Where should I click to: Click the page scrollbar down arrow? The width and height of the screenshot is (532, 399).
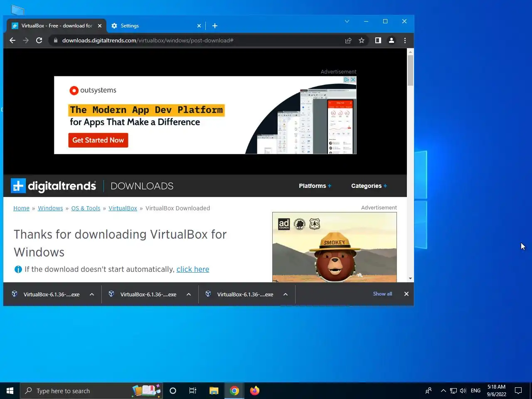410,278
